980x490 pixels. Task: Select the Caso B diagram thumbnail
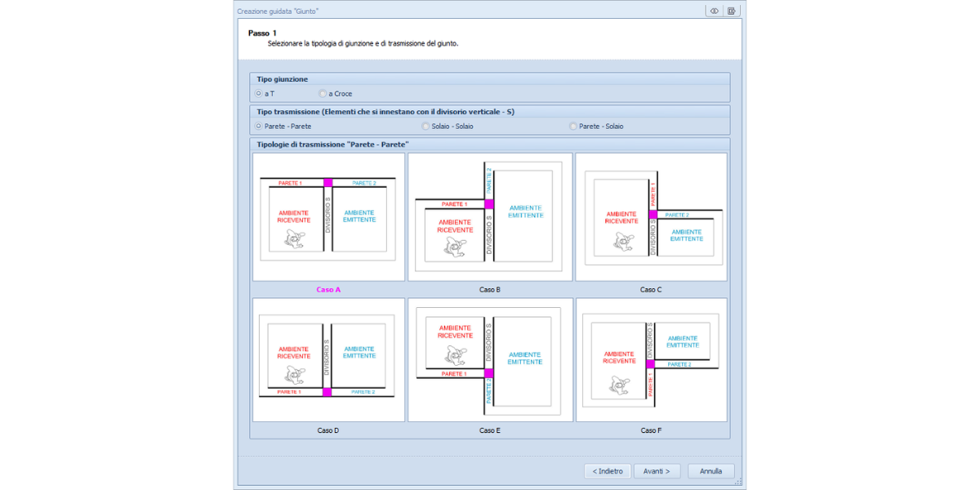point(490,217)
